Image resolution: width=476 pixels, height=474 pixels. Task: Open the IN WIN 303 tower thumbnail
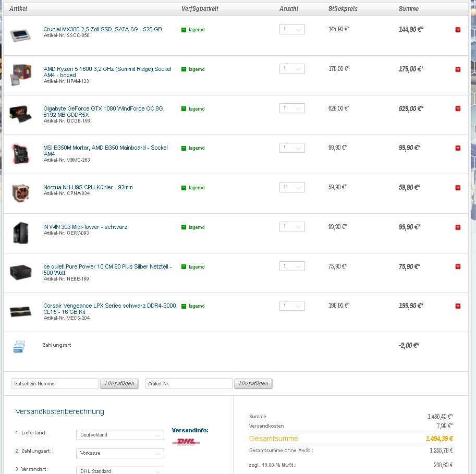[20, 233]
